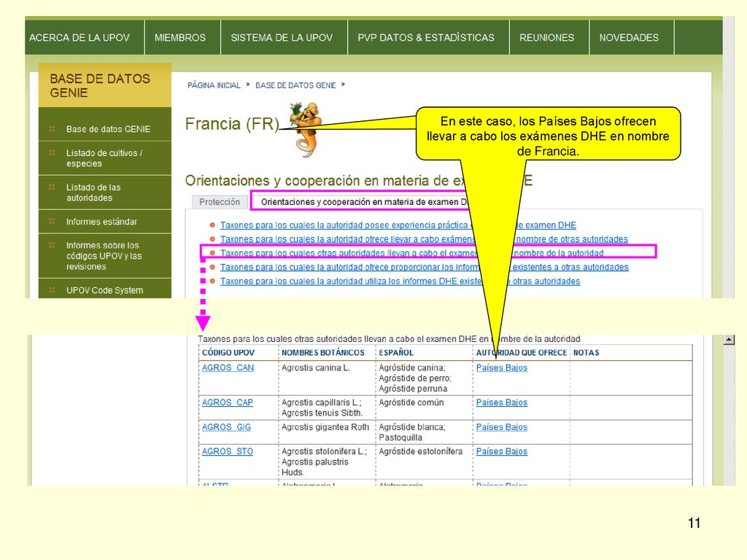Screen dimensions: 747x560
Task: Click BASE DE DATOS GENIE breadcrumb
Action: [x=295, y=85]
